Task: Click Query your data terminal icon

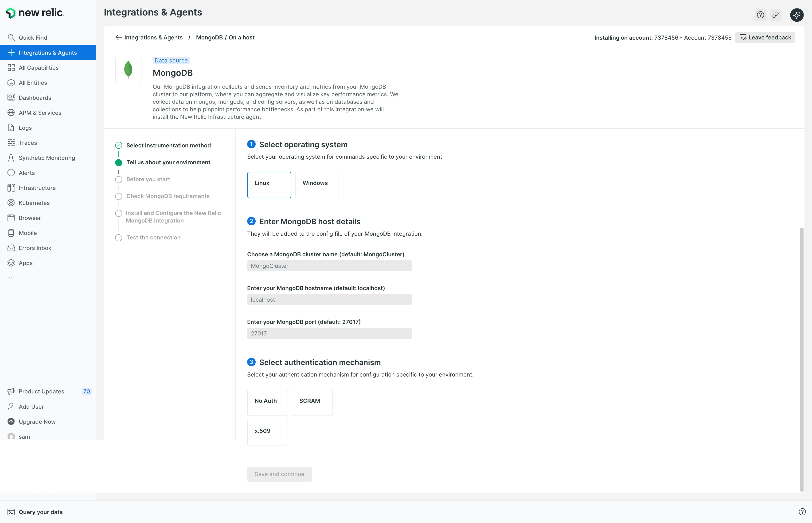Action: (11, 512)
